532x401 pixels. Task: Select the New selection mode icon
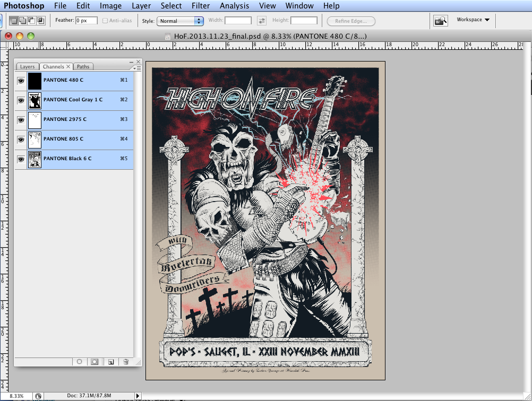(14, 21)
